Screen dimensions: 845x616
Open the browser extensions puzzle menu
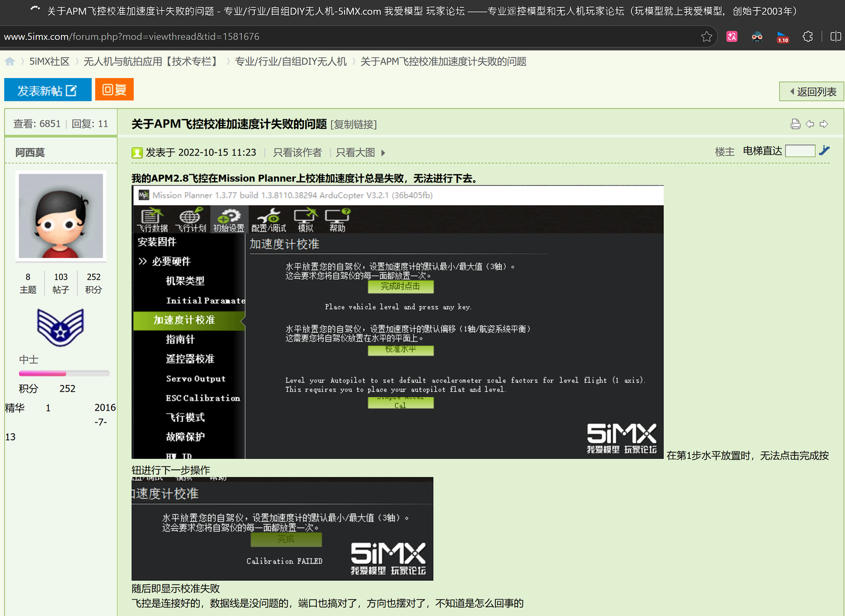(x=808, y=36)
